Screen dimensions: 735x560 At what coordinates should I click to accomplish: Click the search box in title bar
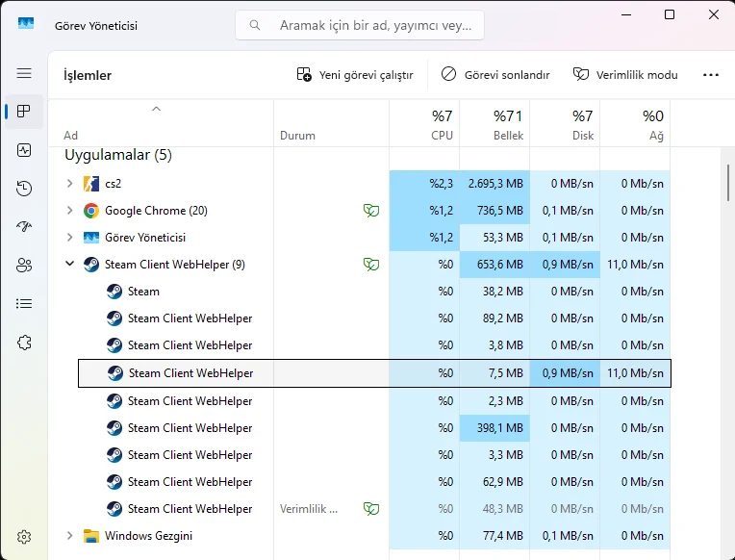tap(360, 26)
